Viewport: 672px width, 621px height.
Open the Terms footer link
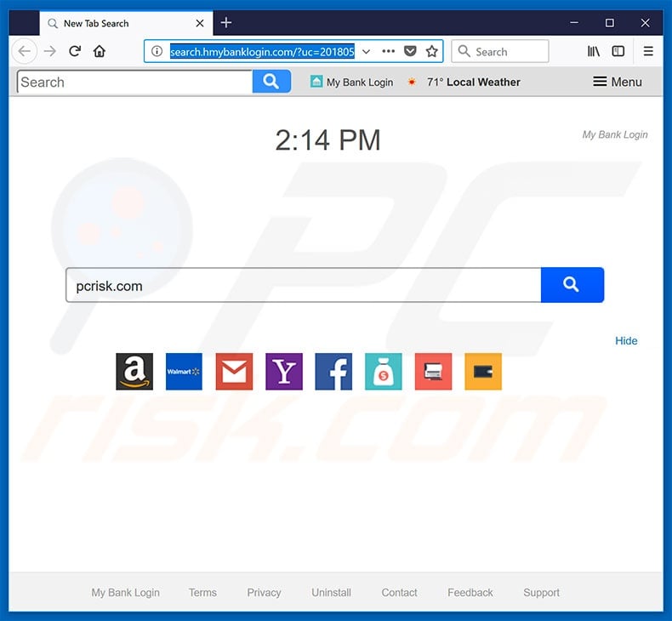tap(202, 593)
